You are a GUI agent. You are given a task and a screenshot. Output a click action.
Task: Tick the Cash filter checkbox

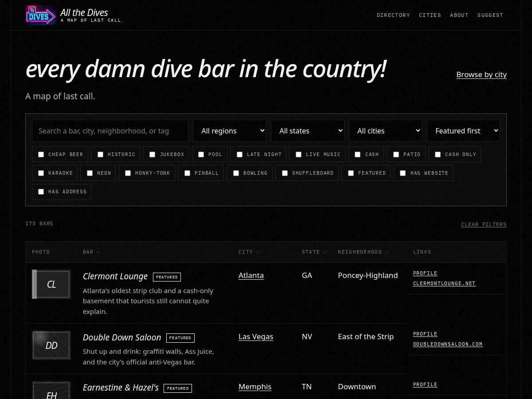click(357, 154)
